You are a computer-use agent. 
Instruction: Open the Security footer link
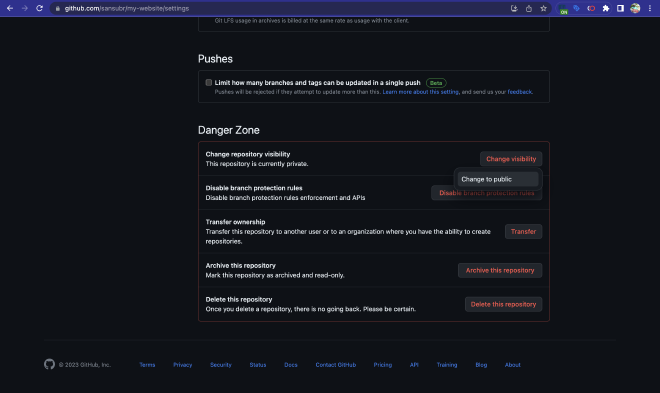click(x=221, y=365)
